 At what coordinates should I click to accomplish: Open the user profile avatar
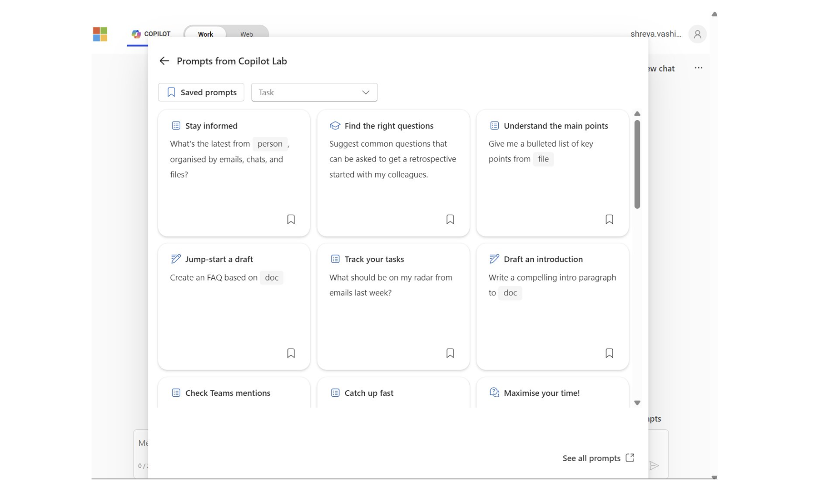tap(697, 34)
